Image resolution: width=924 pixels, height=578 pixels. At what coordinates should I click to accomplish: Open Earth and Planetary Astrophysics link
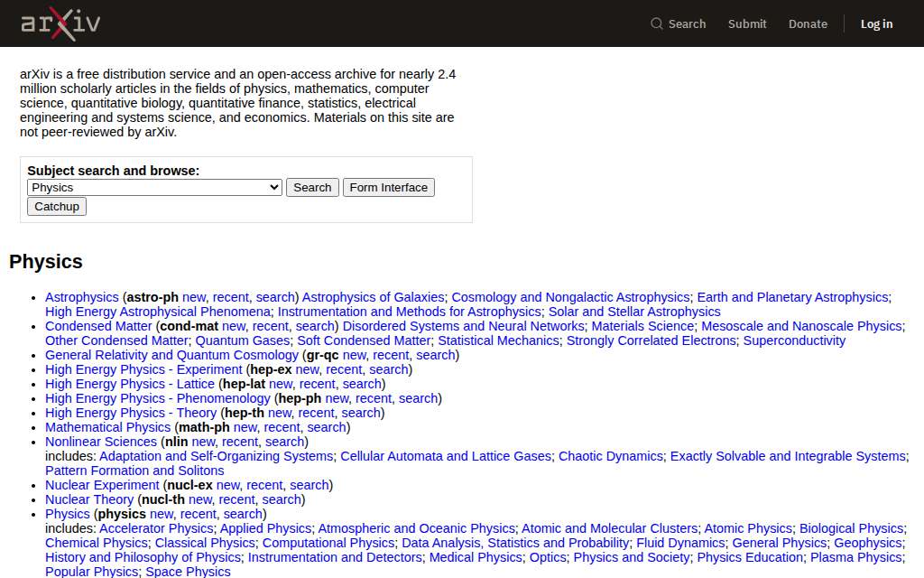pos(792,297)
